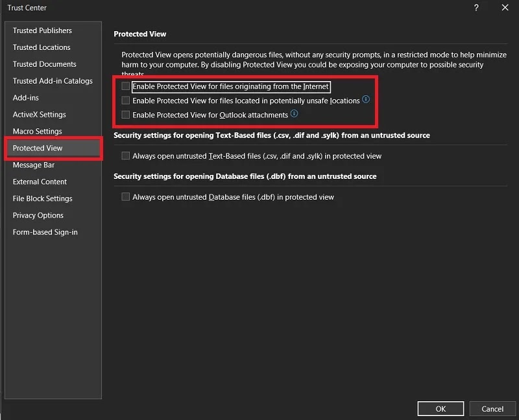The width and height of the screenshot is (519, 420).
Task: Select Trusted Documents in sidebar
Action: [53, 64]
